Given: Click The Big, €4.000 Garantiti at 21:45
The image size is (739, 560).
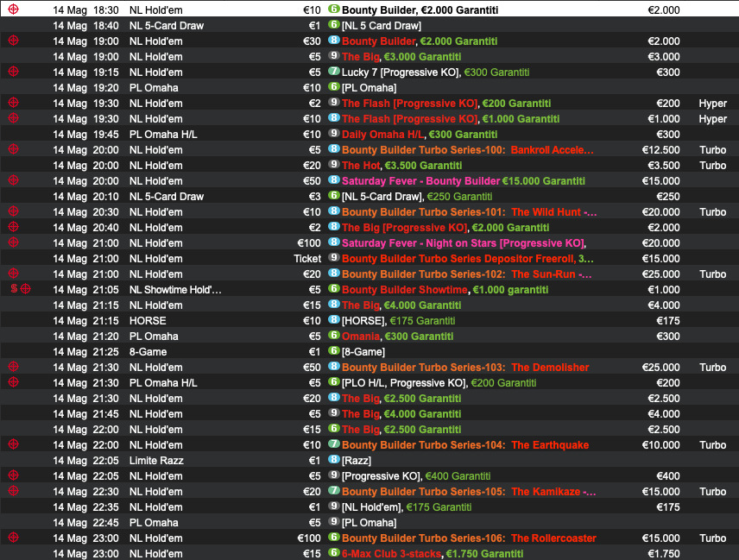Looking at the screenshot, I should tap(401, 414).
